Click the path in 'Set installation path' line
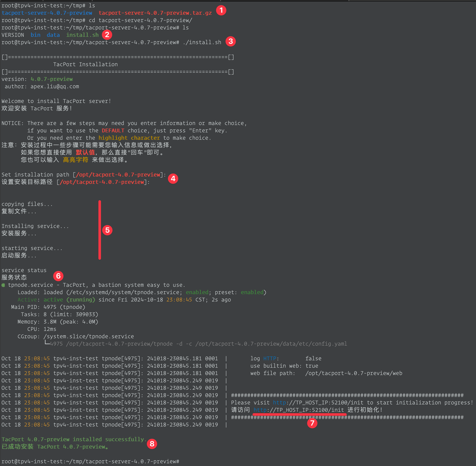The height and width of the screenshot is (466, 476). pyautogui.click(x=118, y=174)
